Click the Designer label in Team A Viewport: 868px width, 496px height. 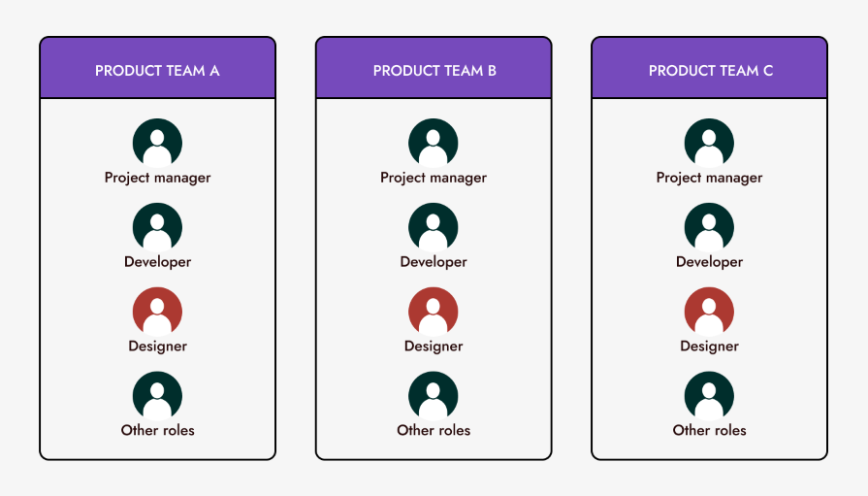pos(157,347)
